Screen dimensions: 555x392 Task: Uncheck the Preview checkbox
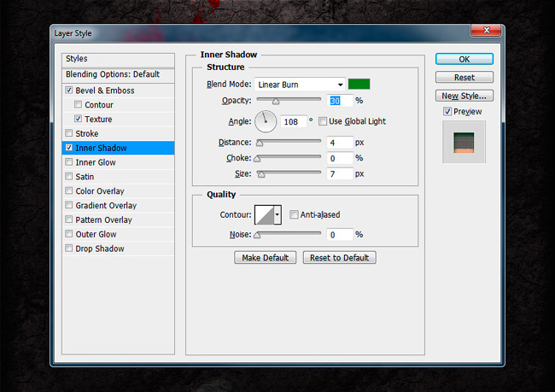[447, 112]
